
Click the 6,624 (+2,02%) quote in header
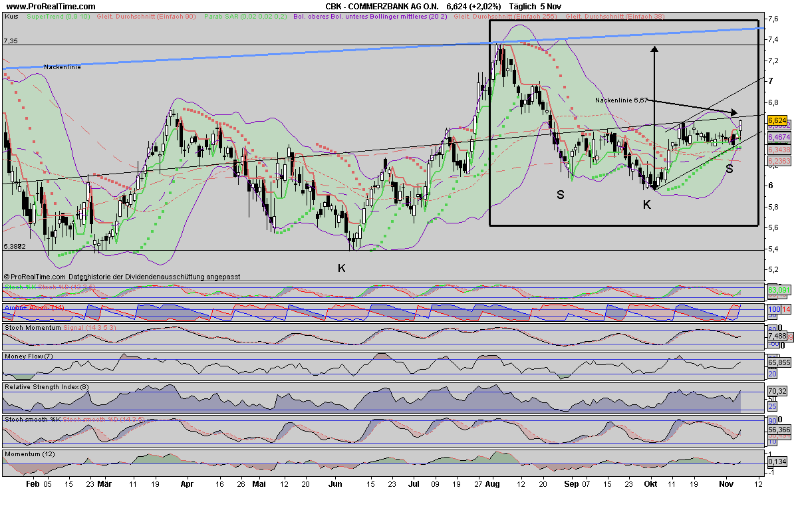pyautogui.click(x=474, y=7)
